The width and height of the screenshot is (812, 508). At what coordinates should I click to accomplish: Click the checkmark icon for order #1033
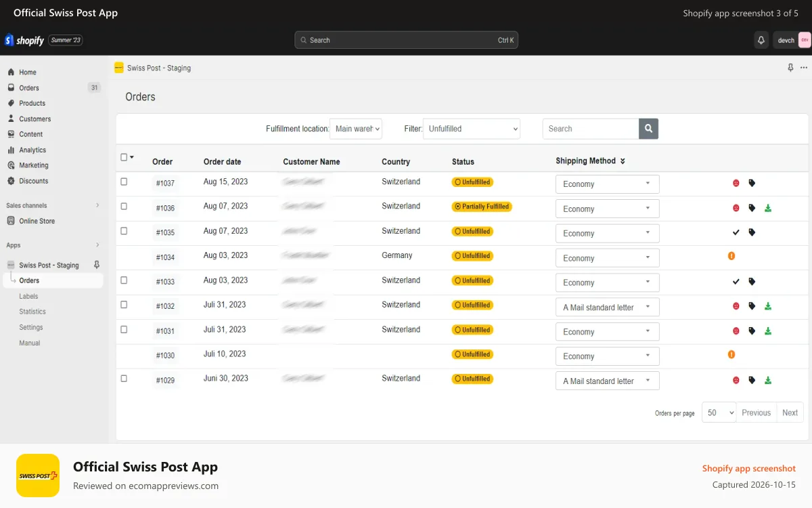(736, 282)
